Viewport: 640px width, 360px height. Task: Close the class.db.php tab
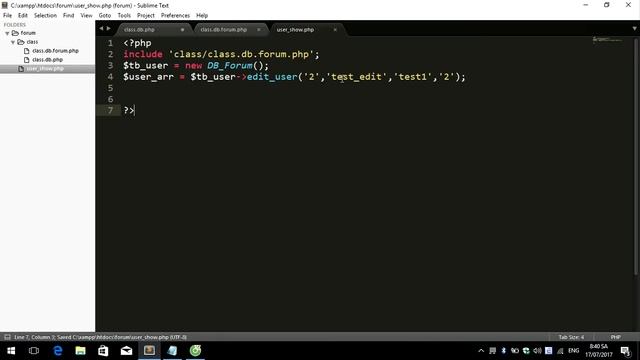(x=182, y=30)
